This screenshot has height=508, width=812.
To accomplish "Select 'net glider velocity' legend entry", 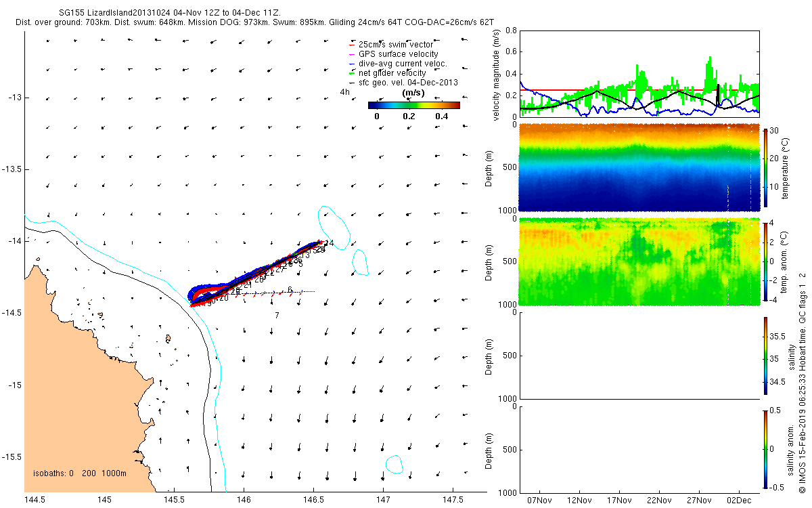I will pyautogui.click(x=392, y=73).
